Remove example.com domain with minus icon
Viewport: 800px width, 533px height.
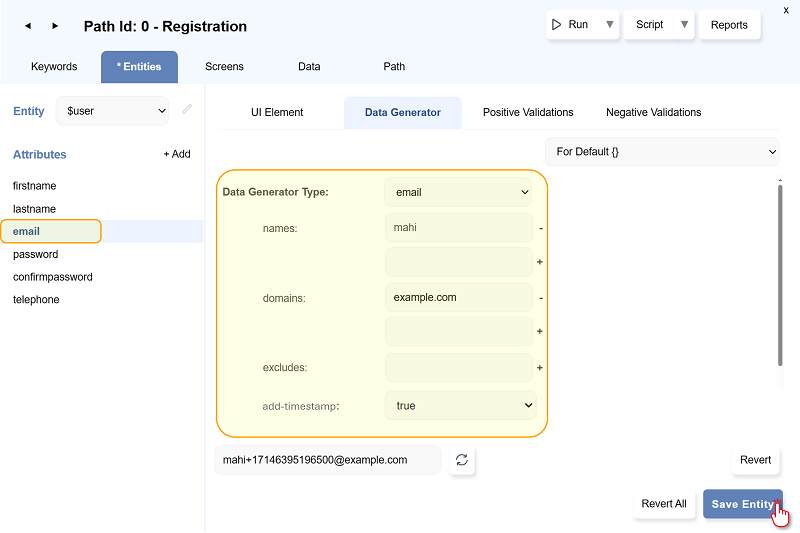pyautogui.click(x=541, y=297)
